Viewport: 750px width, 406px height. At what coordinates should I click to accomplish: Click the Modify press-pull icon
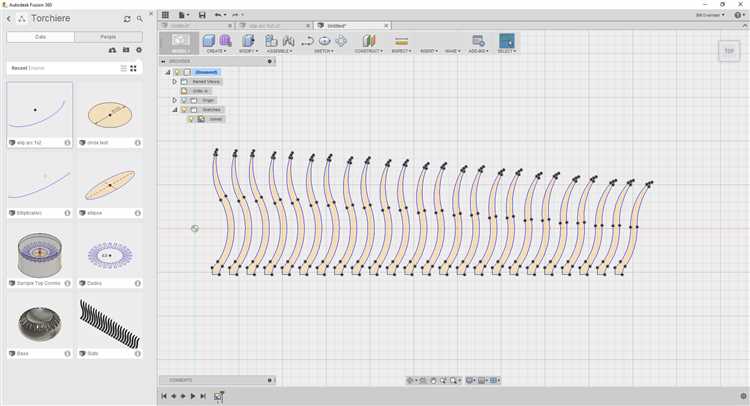248,41
